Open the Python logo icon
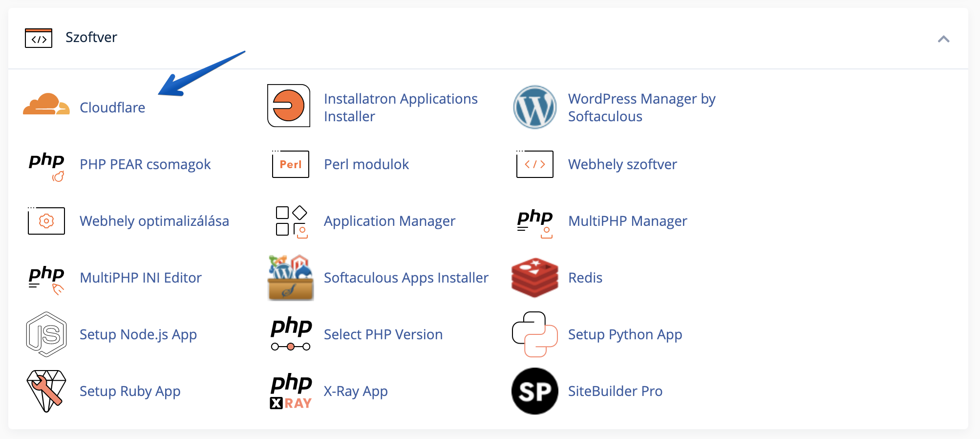Image resolution: width=980 pixels, height=439 pixels. tap(535, 334)
